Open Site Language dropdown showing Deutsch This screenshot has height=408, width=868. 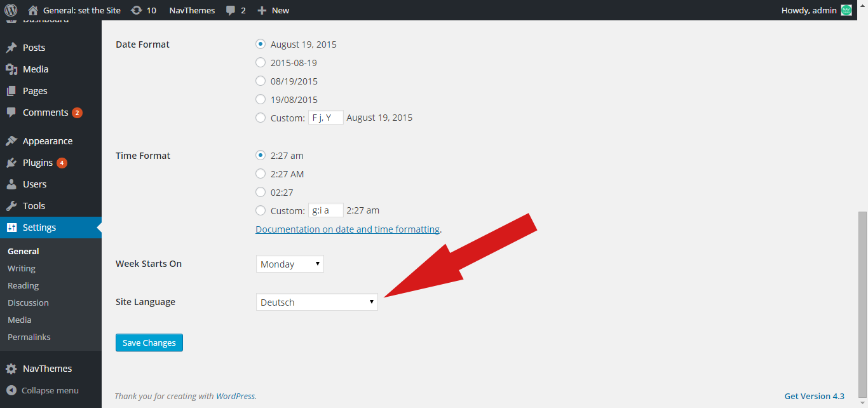(x=316, y=302)
